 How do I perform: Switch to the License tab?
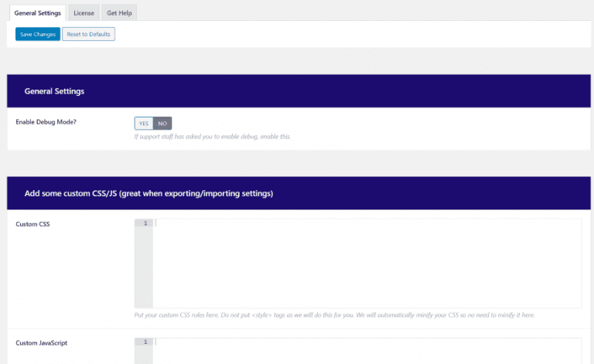click(84, 13)
